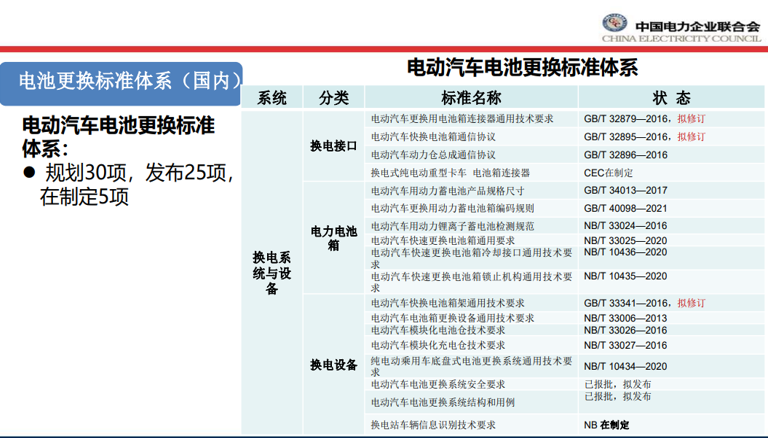
Task: Click the 标准名称 column header
Action: pyautogui.click(x=471, y=98)
